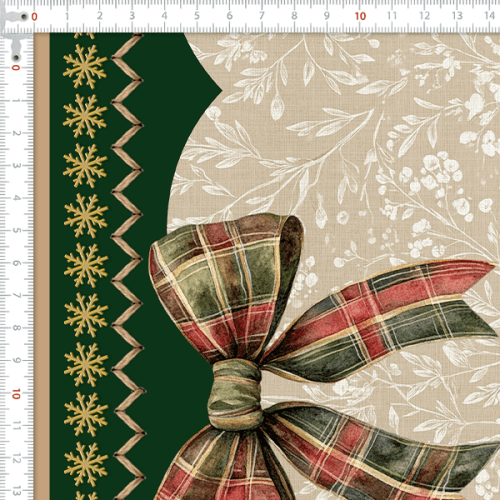Click the ruler's top-left metal rivet
Image resolution: width=500 pixels, height=500 pixels.
[x=24, y=16]
